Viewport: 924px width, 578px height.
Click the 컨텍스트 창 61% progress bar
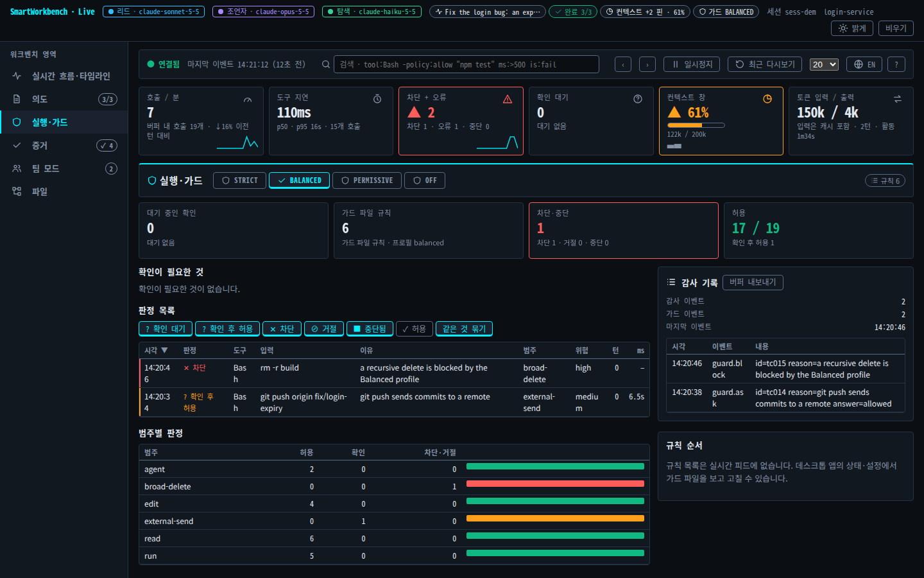pos(696,125)
